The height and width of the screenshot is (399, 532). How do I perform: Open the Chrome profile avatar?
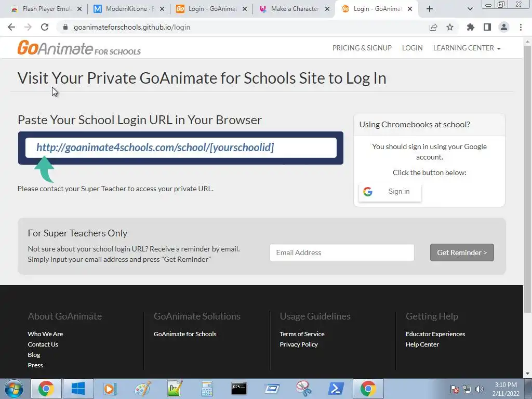pos(504,27)
